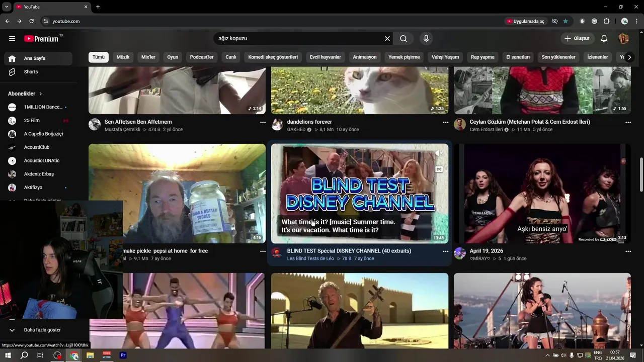Open the bearded man pickle jar thumbnail

tap(177, 194)
